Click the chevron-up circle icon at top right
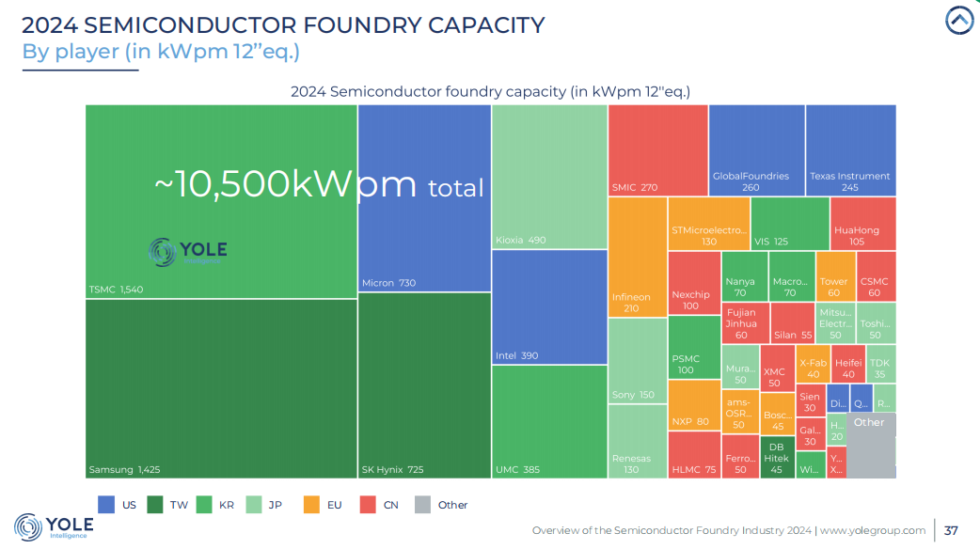This screenshot has width=980, height=549. click(x=959, y=20)
